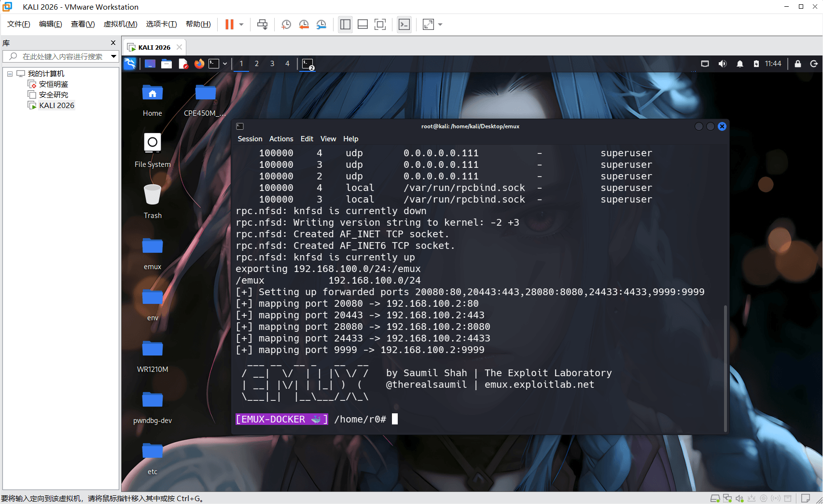The image size is (823, 504).
Task: Collapse the 我的计算机 tree node
Action: coord(10,74)
